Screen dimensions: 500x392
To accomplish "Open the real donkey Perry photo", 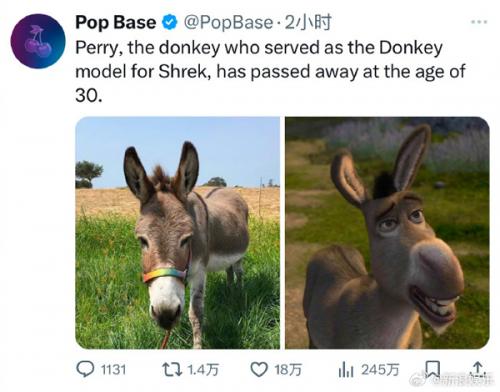I will (178, 233).
